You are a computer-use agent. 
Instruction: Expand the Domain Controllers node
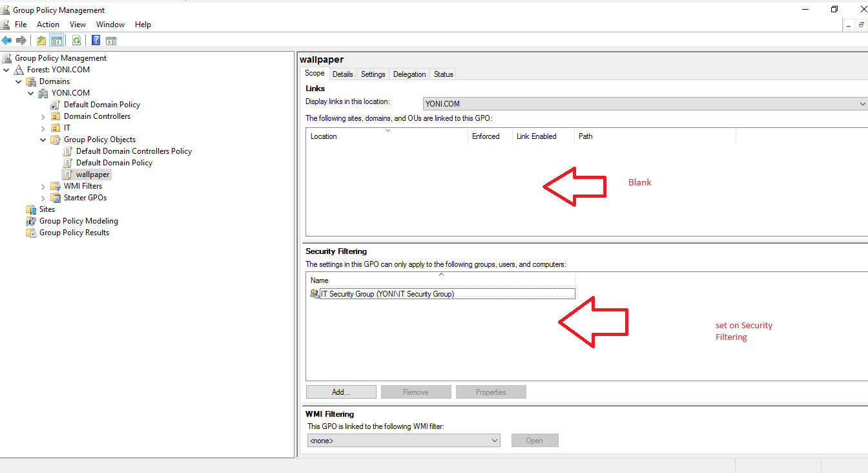tap(43, 116)
